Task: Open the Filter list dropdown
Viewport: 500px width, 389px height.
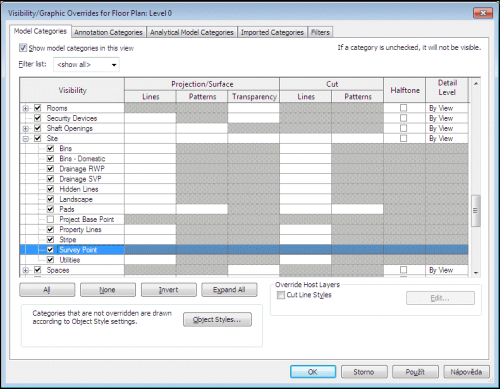Action: [x=86, y=65]
